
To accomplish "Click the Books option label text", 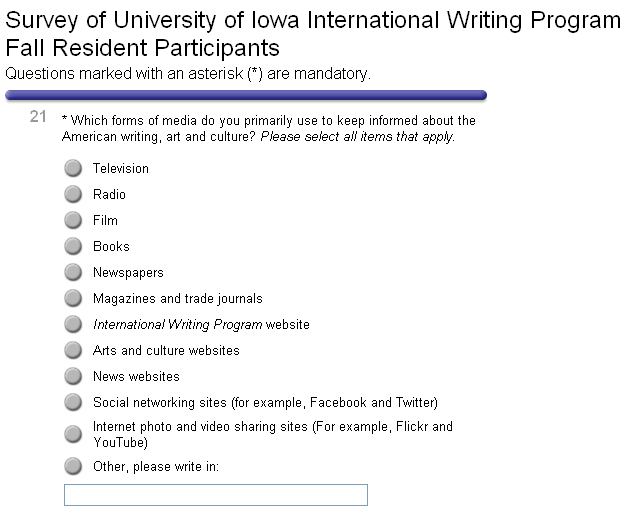I will (111, 246).
